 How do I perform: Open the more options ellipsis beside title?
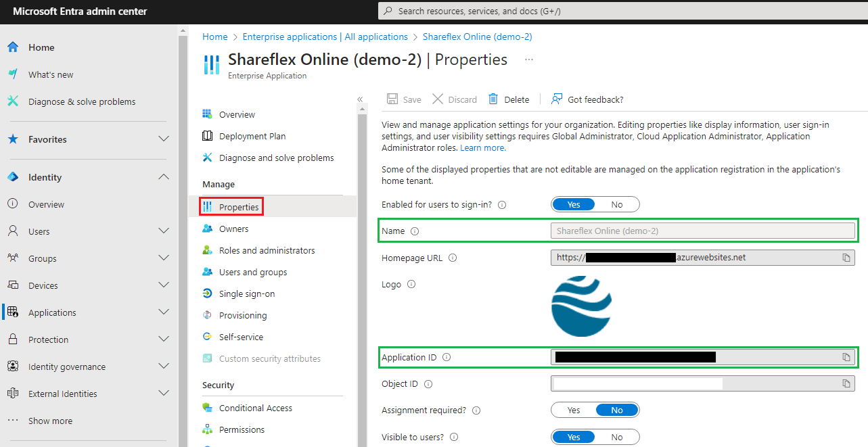529,60
